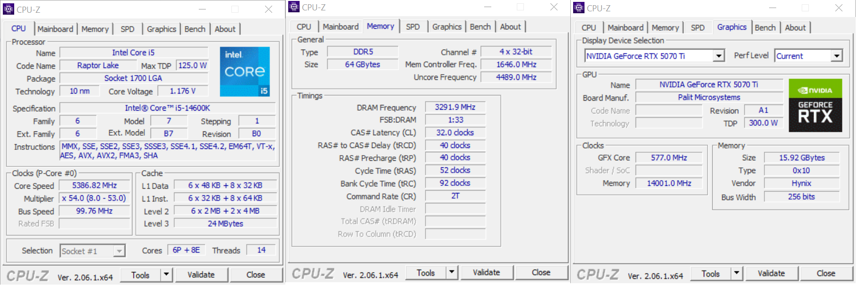Click the NVIDIA GeForce RTX logo badge
The height and width of the screenshot is (287, 868).
(815, 105)
